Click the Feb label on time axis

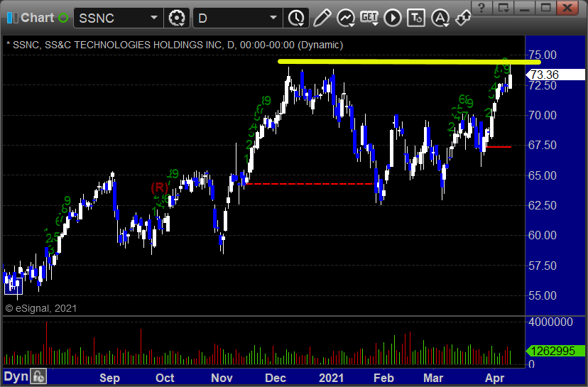pyautogui.click(x=383, y=378)
